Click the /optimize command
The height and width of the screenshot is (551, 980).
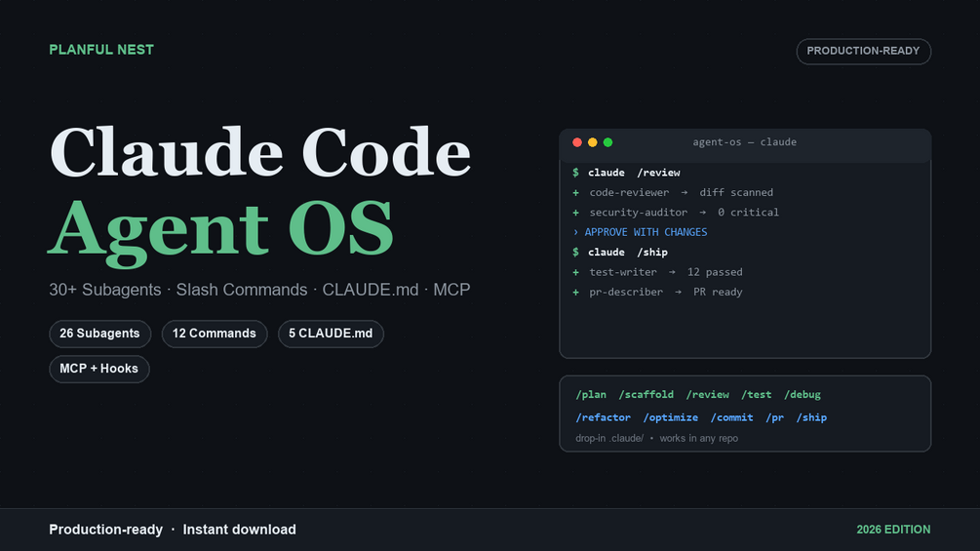click(x=671, y=417)
